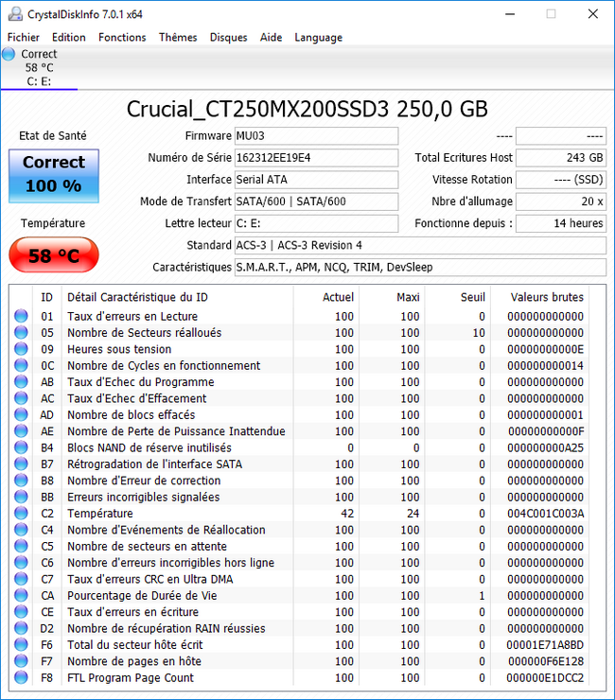615x700 pixels.
Task: Click the Vitesse Rotation value field
Action: (561, 180)
